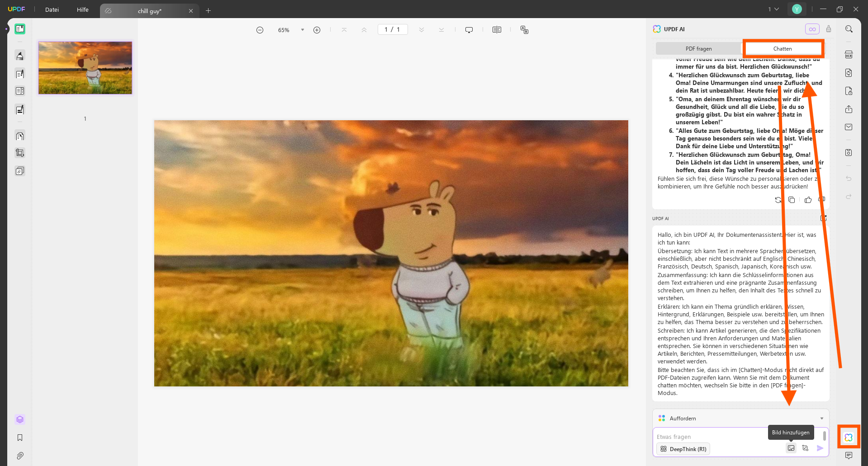Click the screenshot crop icon in chat input
Screen dimensions: 868x466
(x=805, y=448)
